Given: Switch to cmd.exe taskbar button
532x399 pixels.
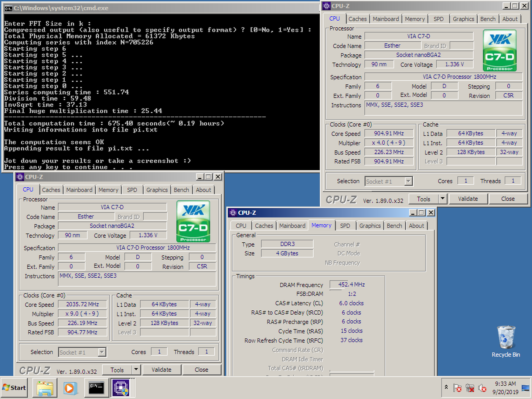Looking at the screenshot, I should click(96, 388).
